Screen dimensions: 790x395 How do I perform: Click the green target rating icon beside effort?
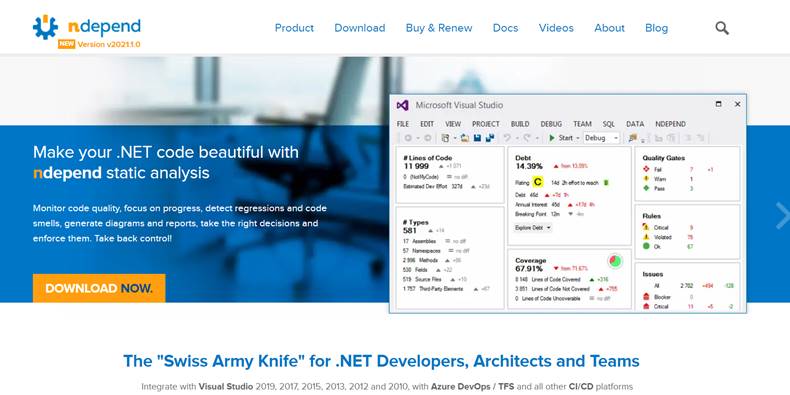606,182
